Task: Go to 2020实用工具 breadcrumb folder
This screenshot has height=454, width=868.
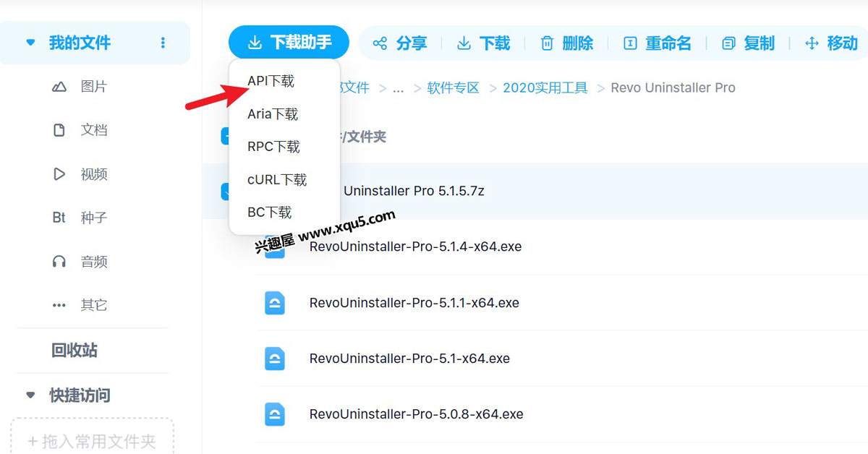Action: coord(545,88)
